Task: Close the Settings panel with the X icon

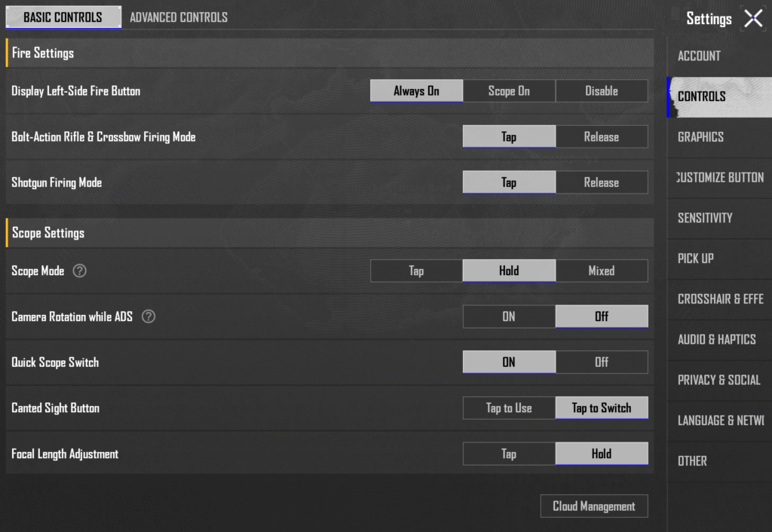Action: tap(753, 19)
